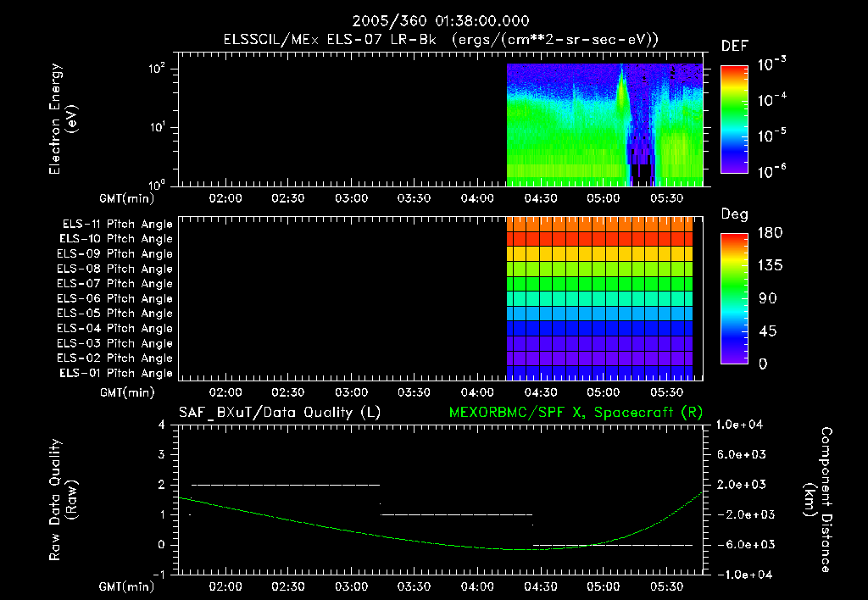
Task: Select the ELS-11 Pitch Angle row label
Action: tap(117, 225)
